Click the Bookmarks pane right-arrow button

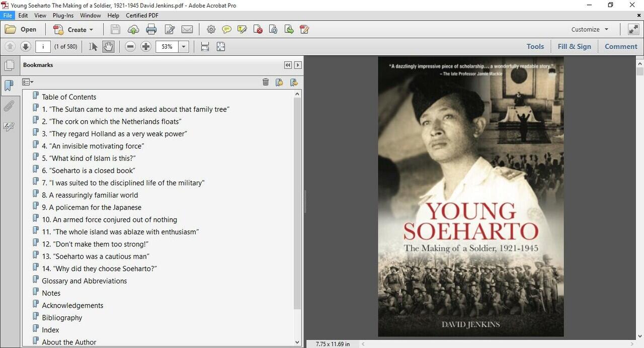pos(298,65)
